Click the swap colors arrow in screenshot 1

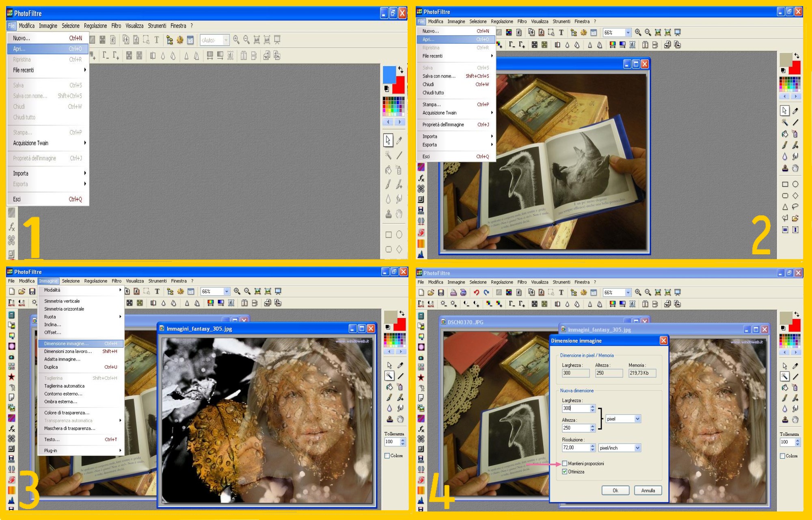(401, 69)
